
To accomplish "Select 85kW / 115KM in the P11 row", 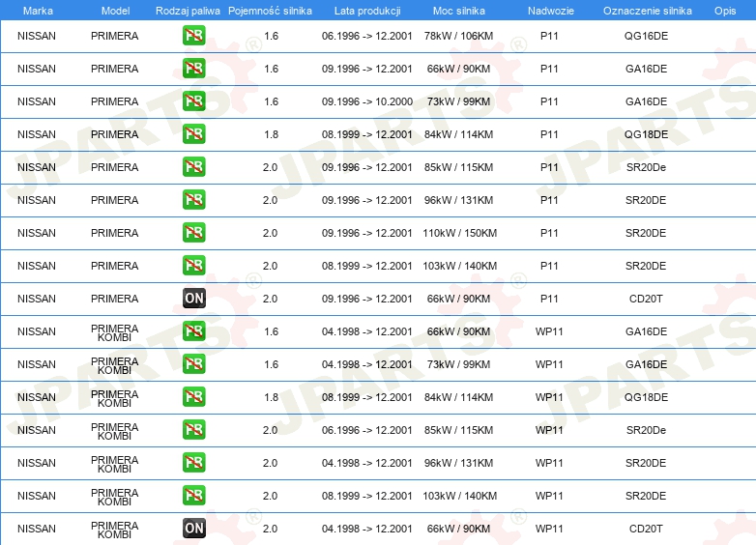I will pyautogui.click(x=458, y=167).
